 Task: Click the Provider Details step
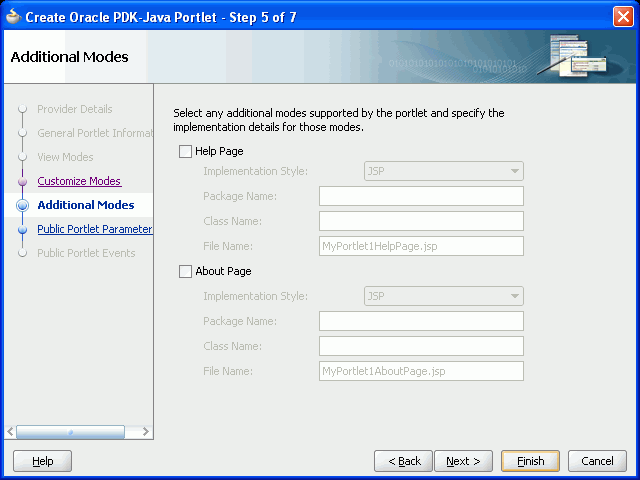pos(75,109)
